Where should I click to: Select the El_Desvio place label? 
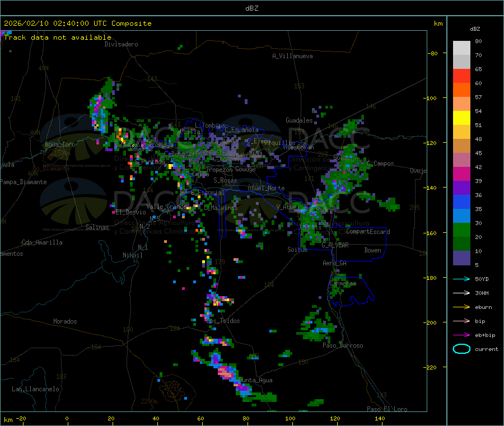(131, 212)
